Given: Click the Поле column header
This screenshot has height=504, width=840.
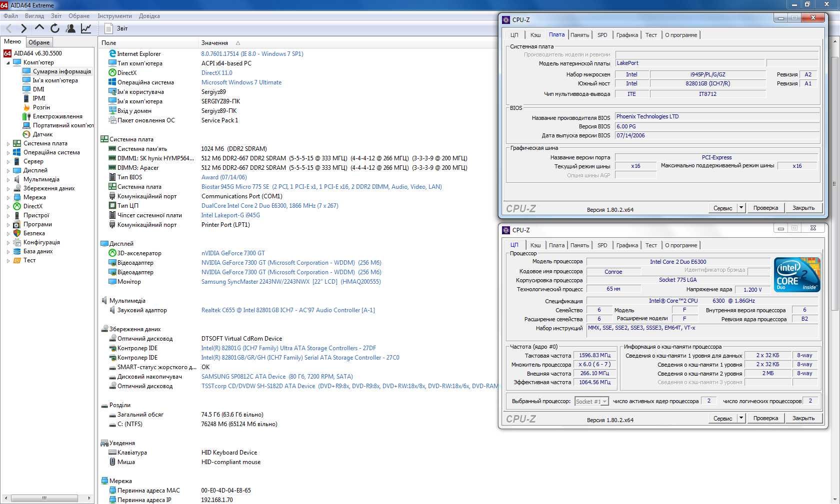Looking at the screenshot, I should point(148,43).
